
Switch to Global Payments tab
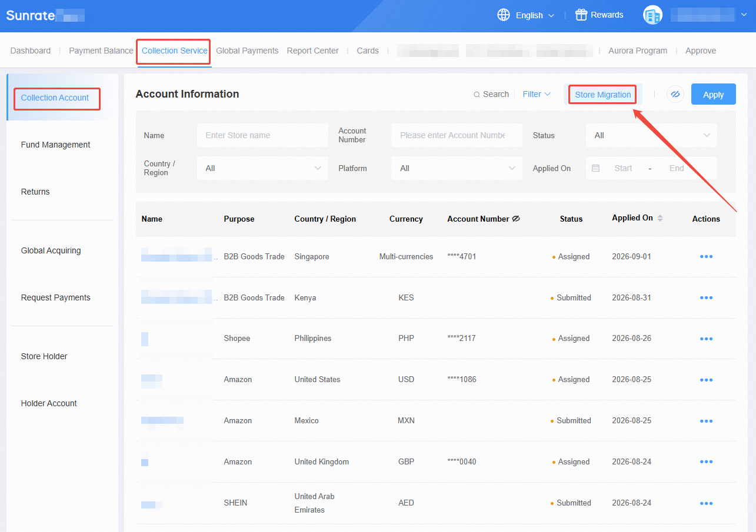(247, 51)
